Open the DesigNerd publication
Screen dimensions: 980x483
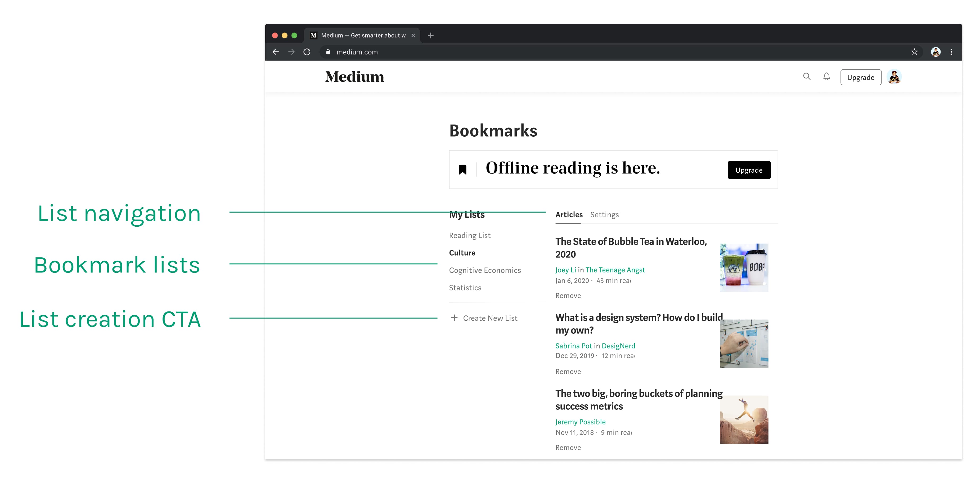click(x=618, y=346)
